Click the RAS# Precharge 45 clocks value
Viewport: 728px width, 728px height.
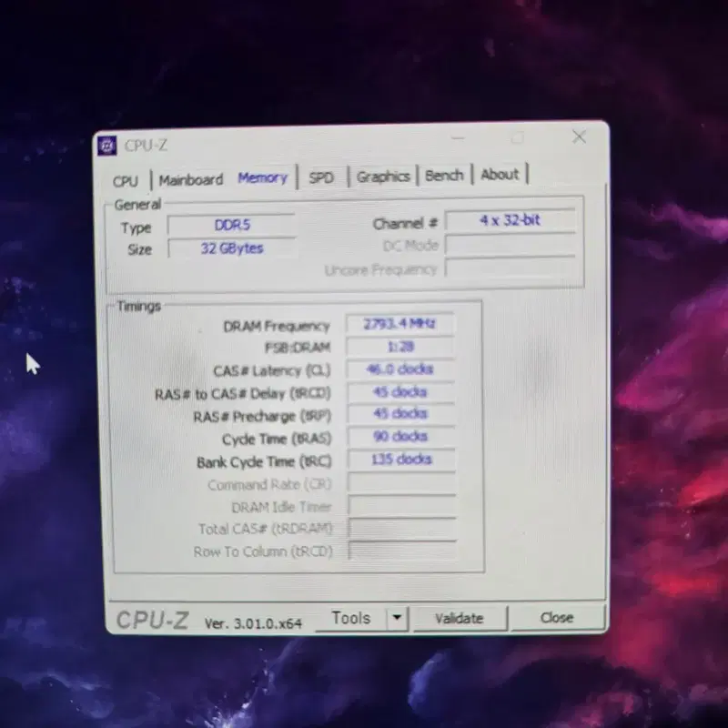coord(400,414)
